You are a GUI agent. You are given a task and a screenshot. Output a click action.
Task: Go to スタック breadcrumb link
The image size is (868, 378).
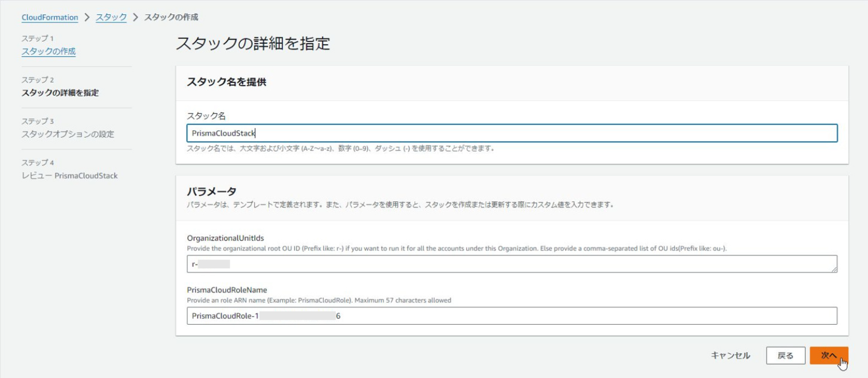[x=111, y=17]
